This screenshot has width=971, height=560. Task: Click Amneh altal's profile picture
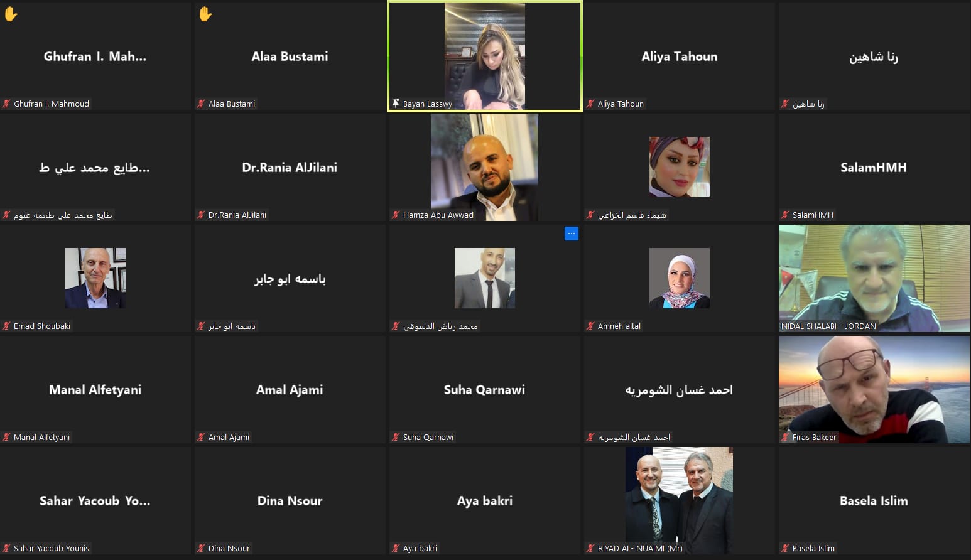(679, 278)
